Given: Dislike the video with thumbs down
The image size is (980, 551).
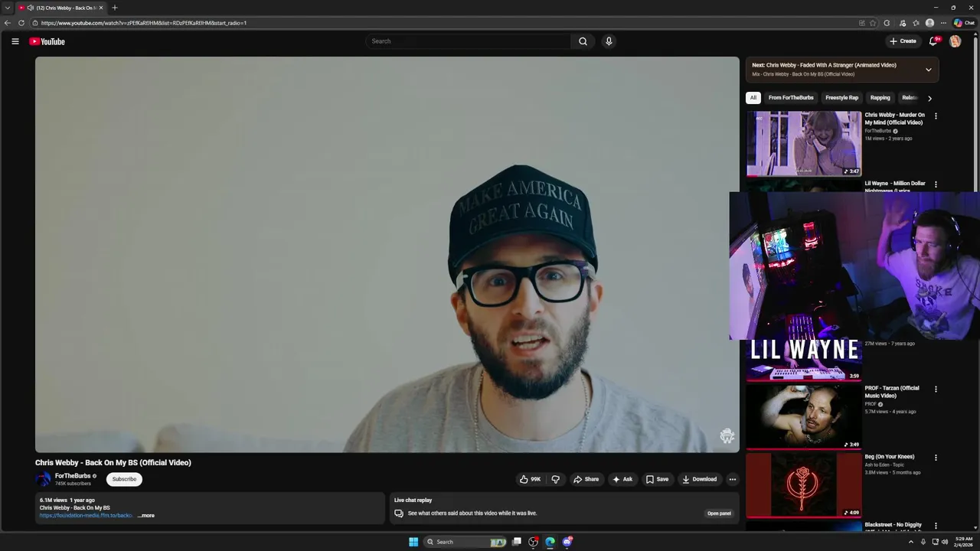Looking at the screenshot, I should pyautogui.click(x=556, y=479).
